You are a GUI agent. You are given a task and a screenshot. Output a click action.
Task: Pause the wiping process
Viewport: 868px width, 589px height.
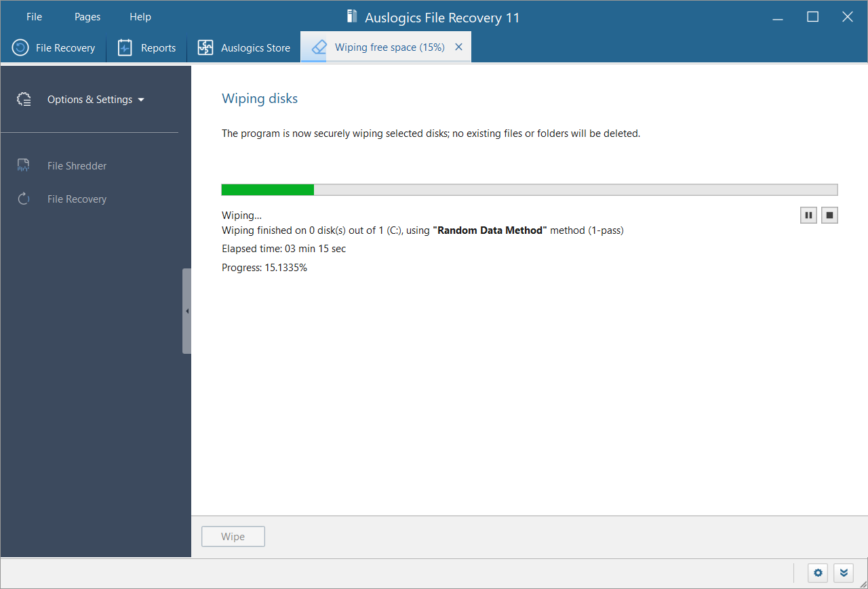tap(808, 216)
